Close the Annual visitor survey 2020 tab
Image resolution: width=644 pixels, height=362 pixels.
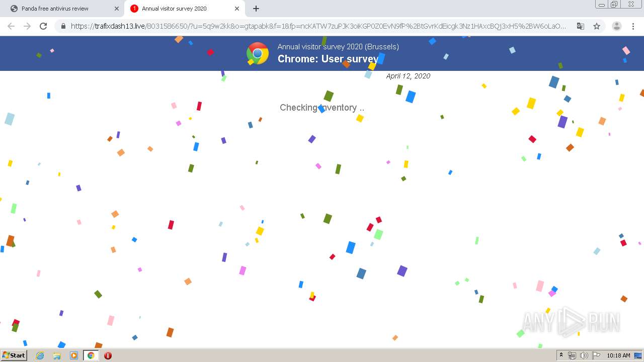click(x=237, y=9)
